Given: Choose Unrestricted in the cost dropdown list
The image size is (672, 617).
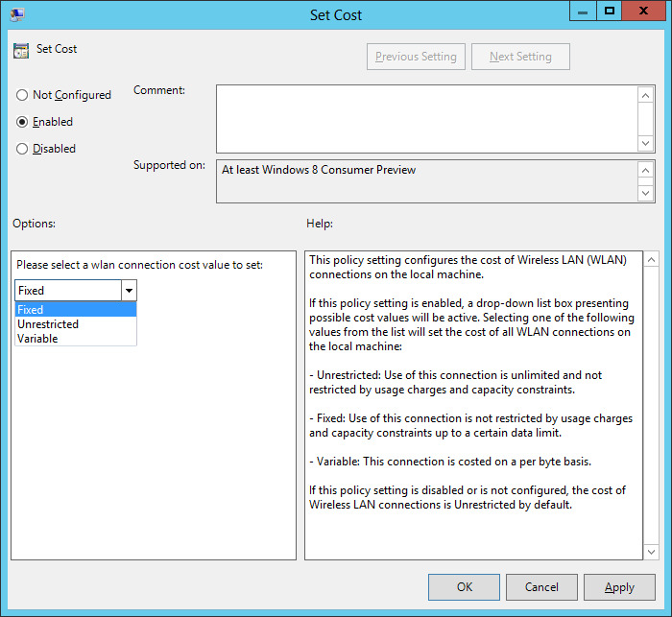Looking at the screenshot, I should pyautogui.click(x=75, y=324).
